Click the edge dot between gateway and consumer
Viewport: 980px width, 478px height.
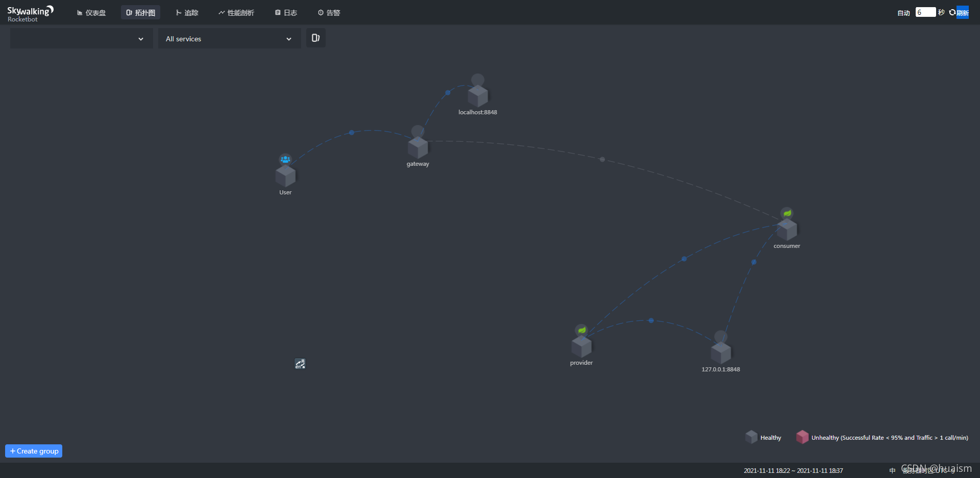point(602,160)
